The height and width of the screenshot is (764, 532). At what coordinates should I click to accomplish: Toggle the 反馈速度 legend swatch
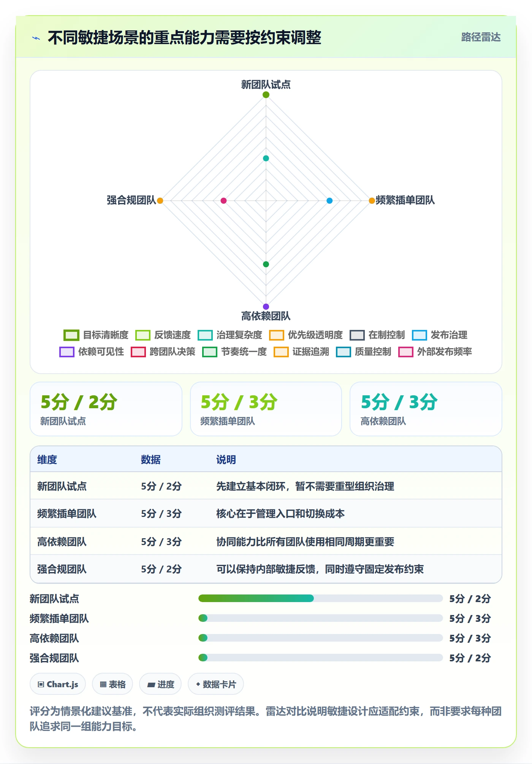pos(142,335)
